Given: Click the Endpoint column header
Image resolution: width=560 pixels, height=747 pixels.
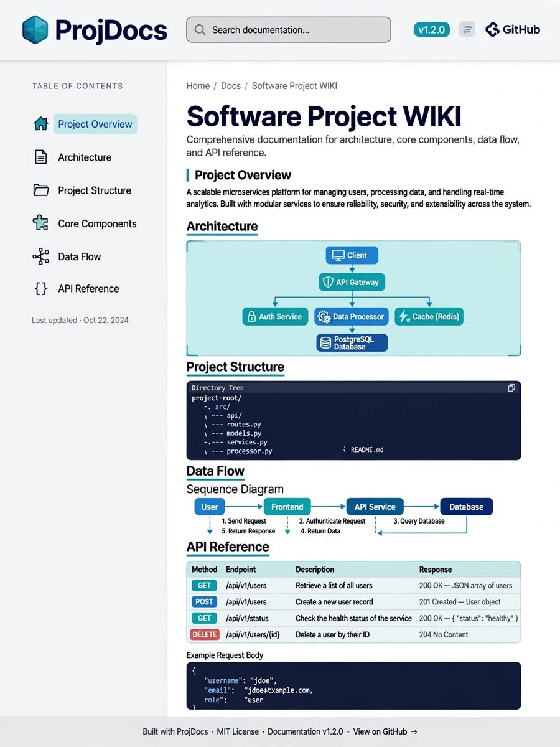Looking at the screenshot, I should 241,570.
